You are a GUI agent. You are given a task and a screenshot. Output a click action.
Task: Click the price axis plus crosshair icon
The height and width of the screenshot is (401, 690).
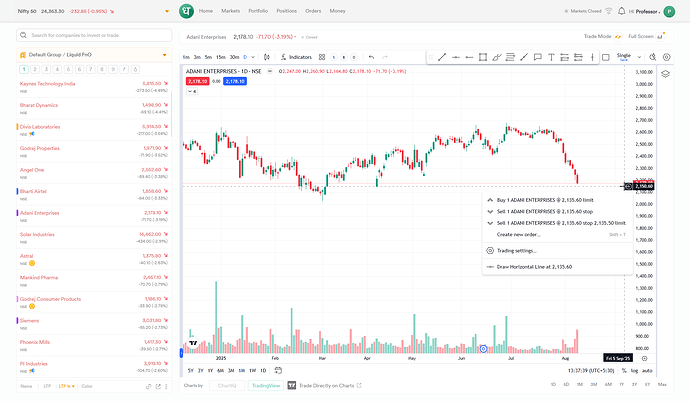[x=628, y=187]
